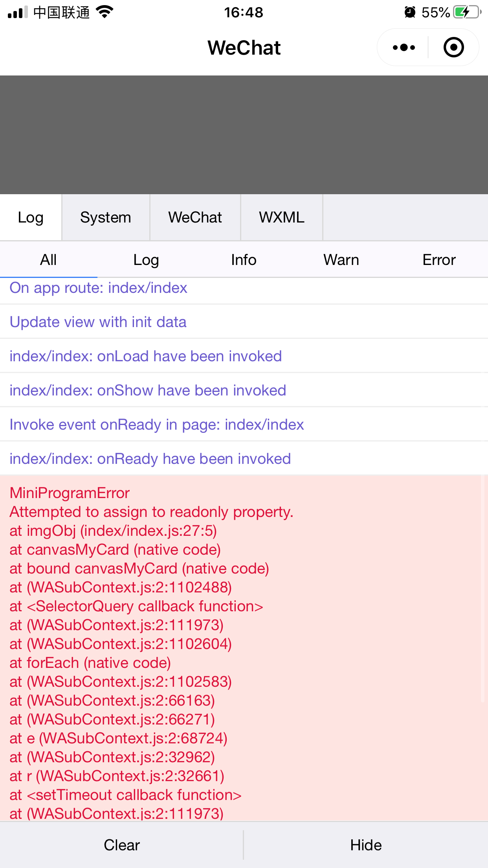The height and width of the screenshot is (868, 488).
Task: Tap 'at bound canvasMyCard (native code)' line
Action: click(139, 568)
